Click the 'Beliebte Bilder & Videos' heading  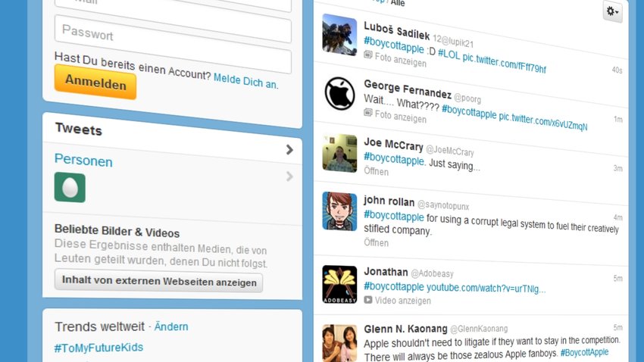pyautogui.click(x=117, y=231)
